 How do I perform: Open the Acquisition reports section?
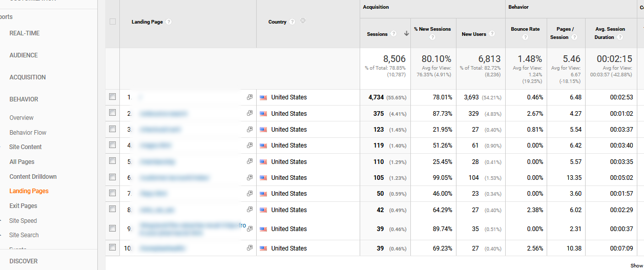[28, 77]
